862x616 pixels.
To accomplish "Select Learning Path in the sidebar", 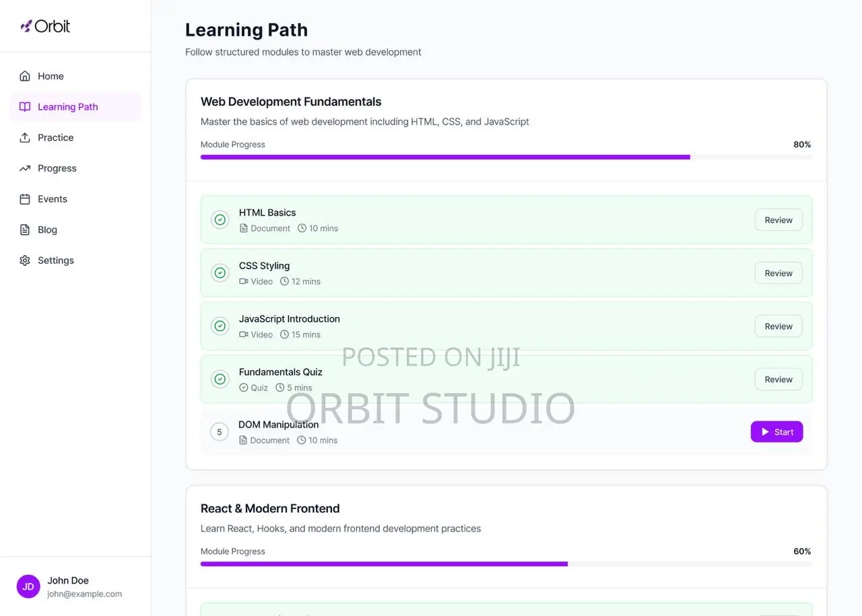I will point(75,107).
